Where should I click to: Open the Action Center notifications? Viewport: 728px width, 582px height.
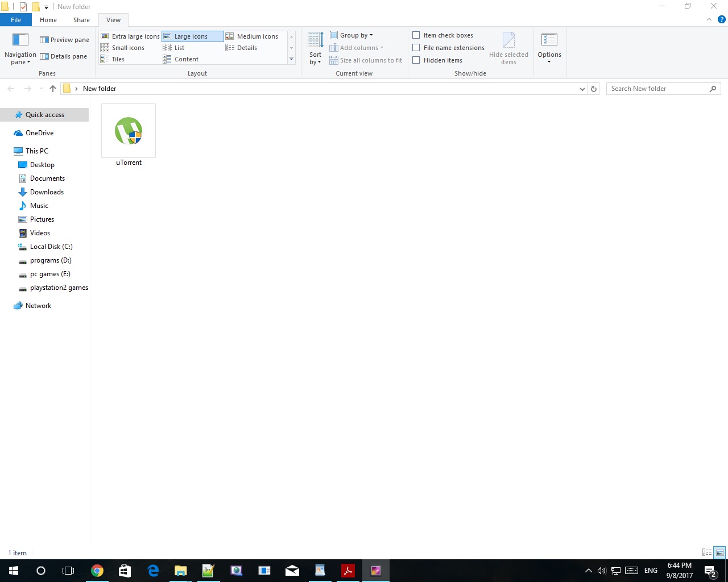tap(710, 571)
